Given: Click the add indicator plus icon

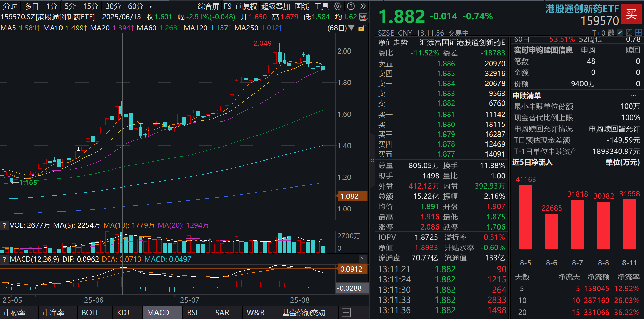Looking at the screenshot, I should pyautogui.click(x=346, y=313).
